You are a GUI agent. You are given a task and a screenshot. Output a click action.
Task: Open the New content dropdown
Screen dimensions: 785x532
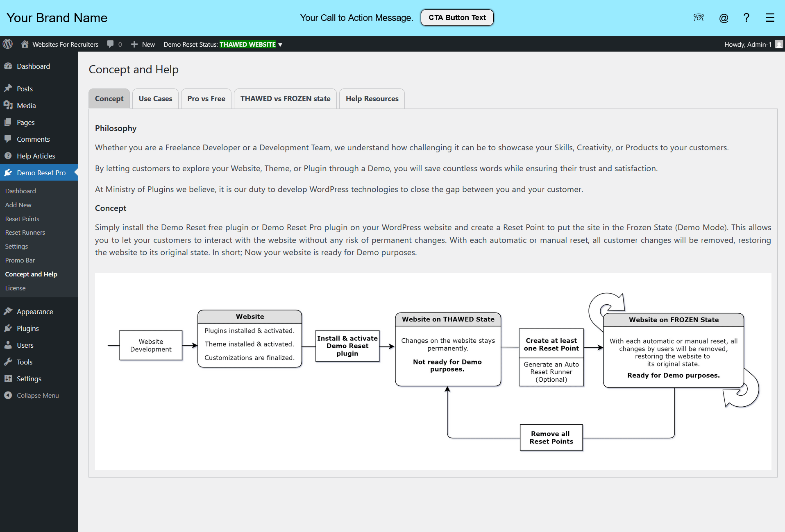[143, 44]
